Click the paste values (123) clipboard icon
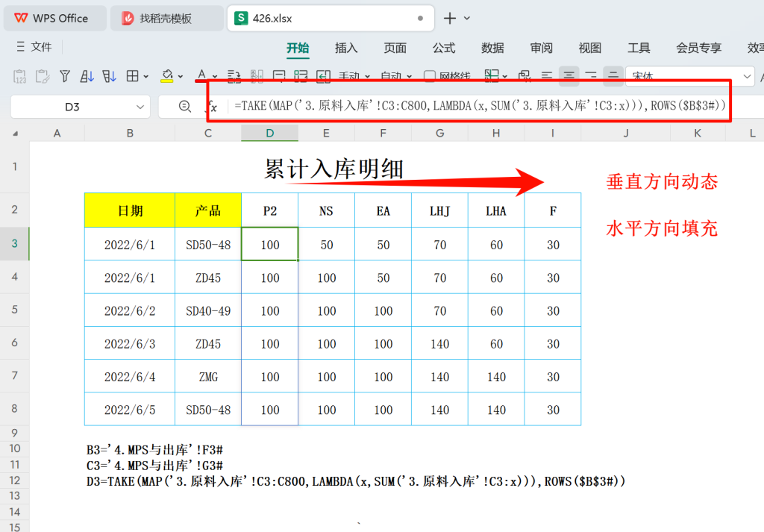The image size is (764, 532). point(19,77)
